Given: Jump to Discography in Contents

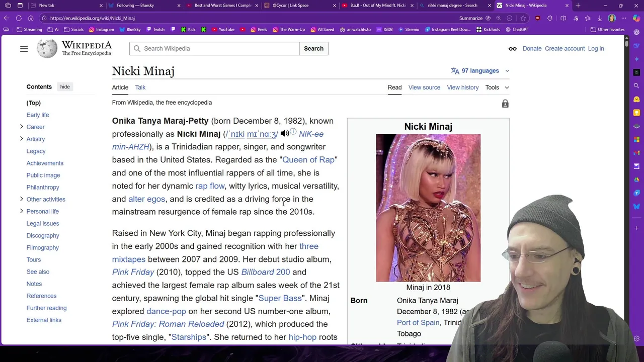Looking at the screenshot, I should [x=43, y=235].
